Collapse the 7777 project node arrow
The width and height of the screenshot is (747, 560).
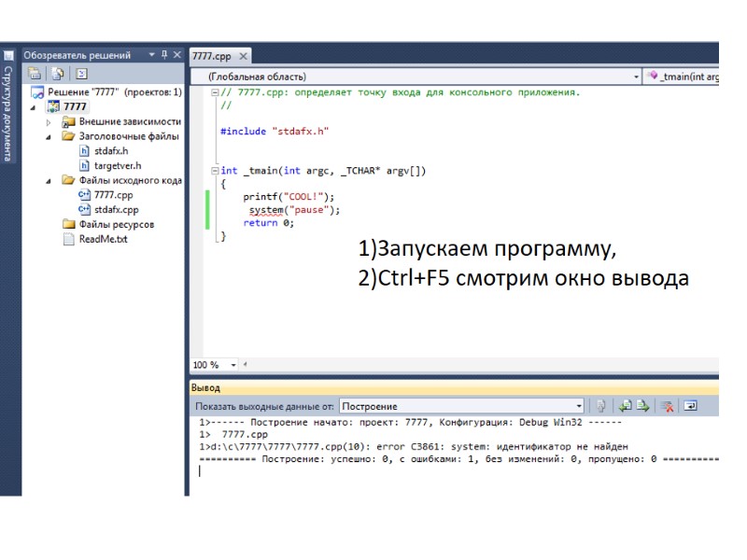(33, 107)
